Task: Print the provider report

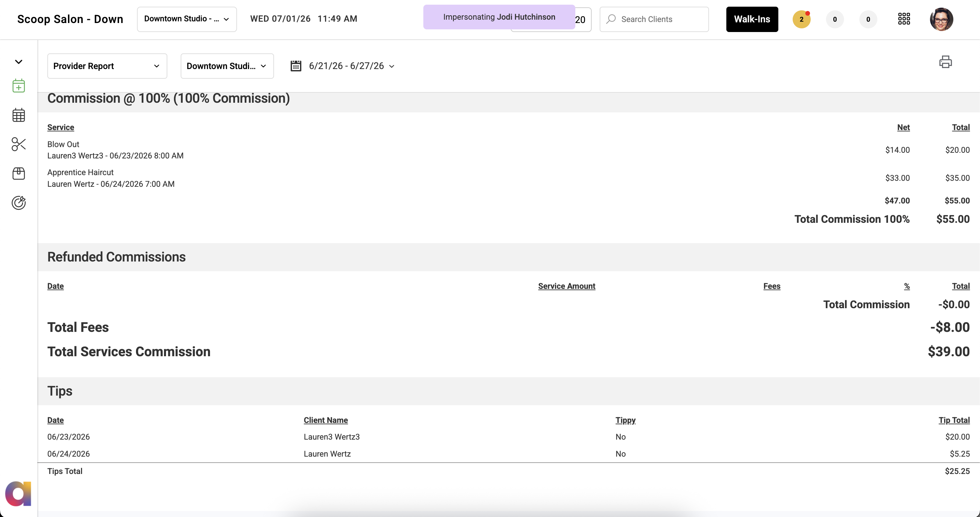Action: pos(945,62)
